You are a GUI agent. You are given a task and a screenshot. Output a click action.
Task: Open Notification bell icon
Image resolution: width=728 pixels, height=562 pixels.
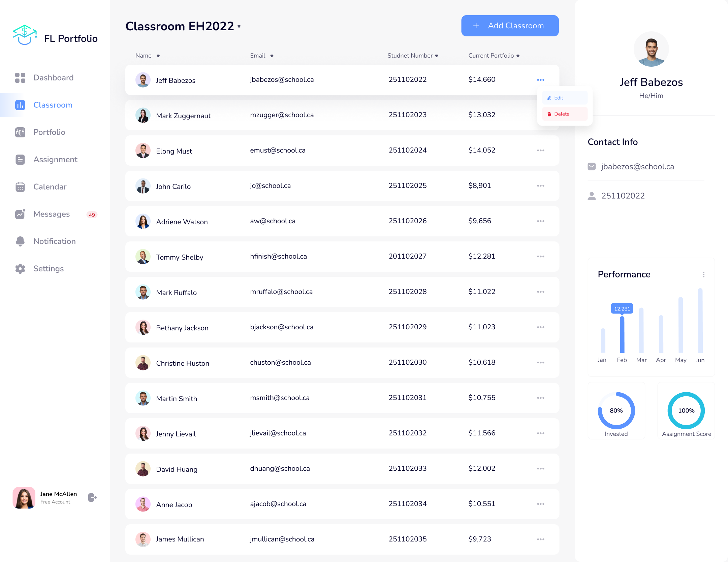(20, 241)
